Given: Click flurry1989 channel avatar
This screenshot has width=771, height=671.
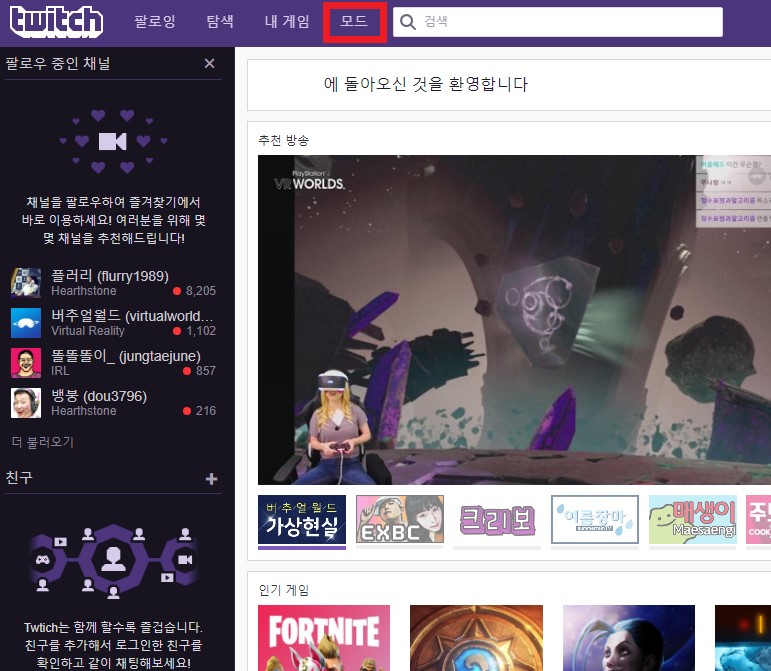Looking at the screenshot, I should (x=26, y=283).
